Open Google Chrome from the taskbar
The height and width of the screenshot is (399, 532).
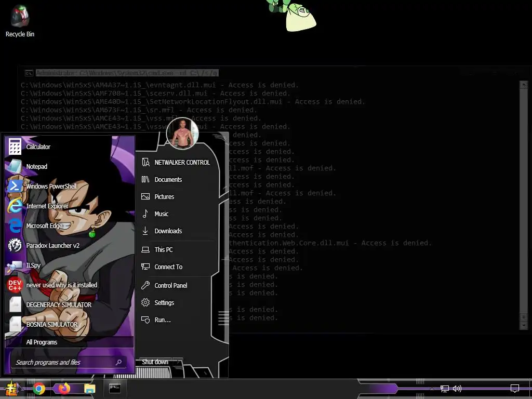click(x=39, y=389)
